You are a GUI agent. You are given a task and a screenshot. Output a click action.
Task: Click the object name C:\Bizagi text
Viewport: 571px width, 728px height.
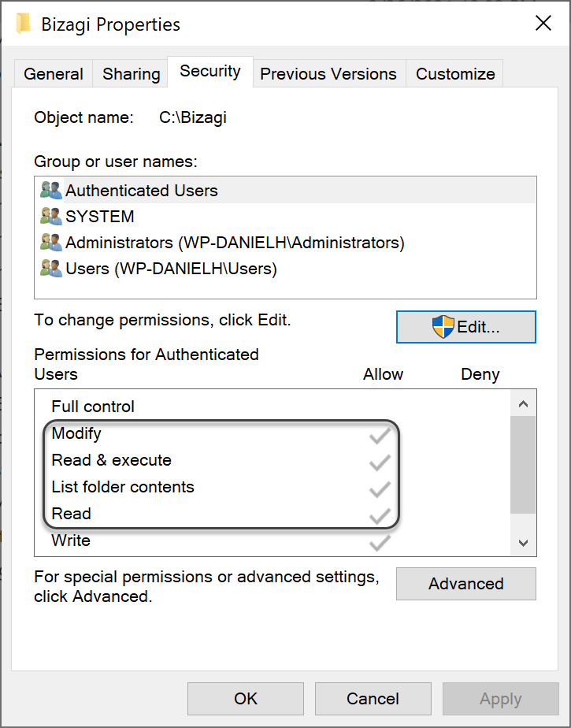click(193, 117)
